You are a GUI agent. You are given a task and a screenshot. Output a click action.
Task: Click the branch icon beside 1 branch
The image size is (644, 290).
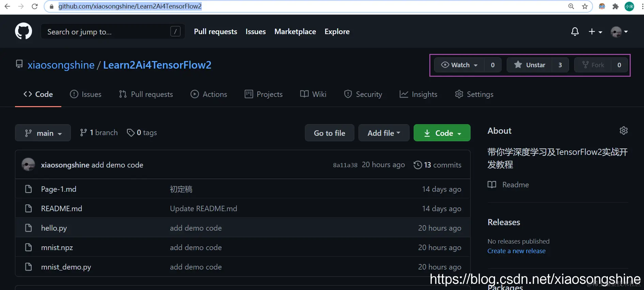[x=83, y=132]
